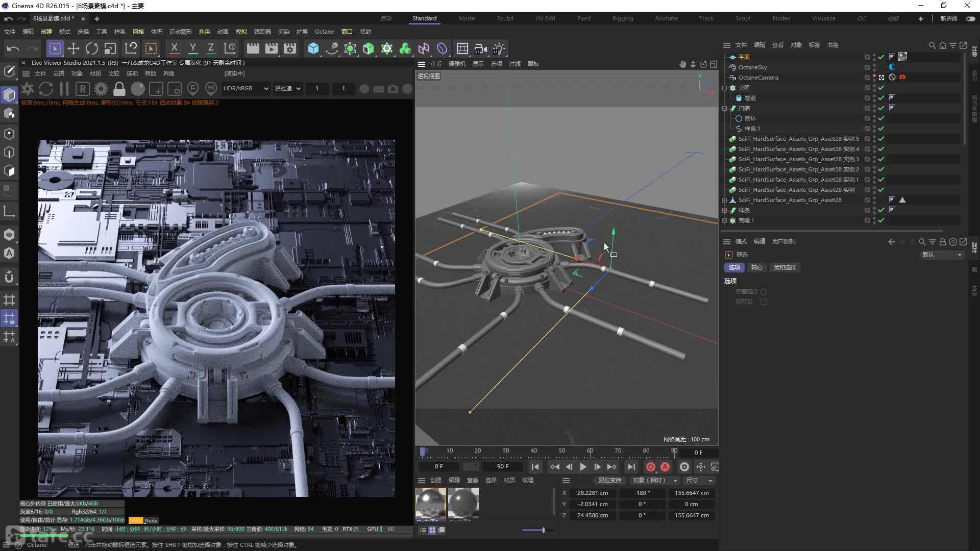This screenshot has width=980, height=551.
Task: Click the 复位变换 reset transform button
Action: 609,481
